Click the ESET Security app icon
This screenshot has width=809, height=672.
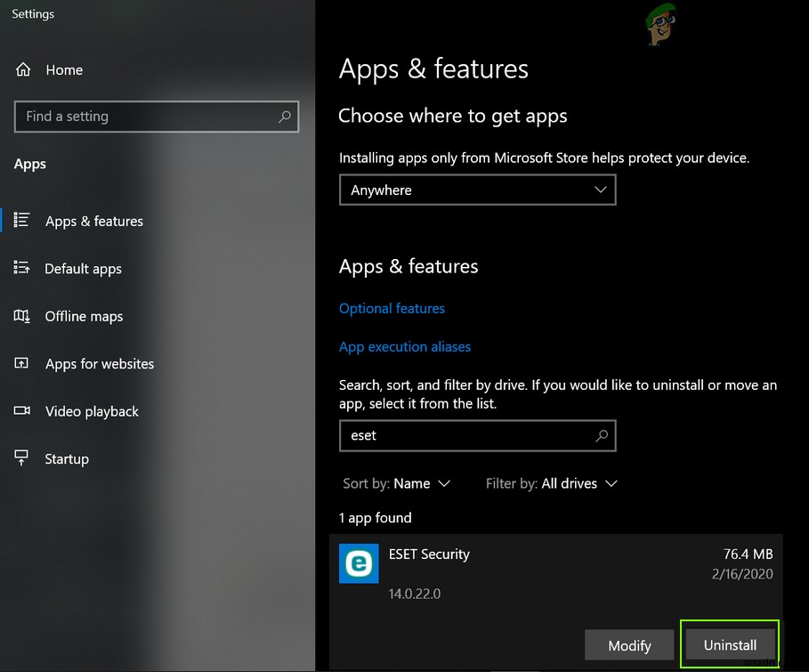tap(359, 564)
